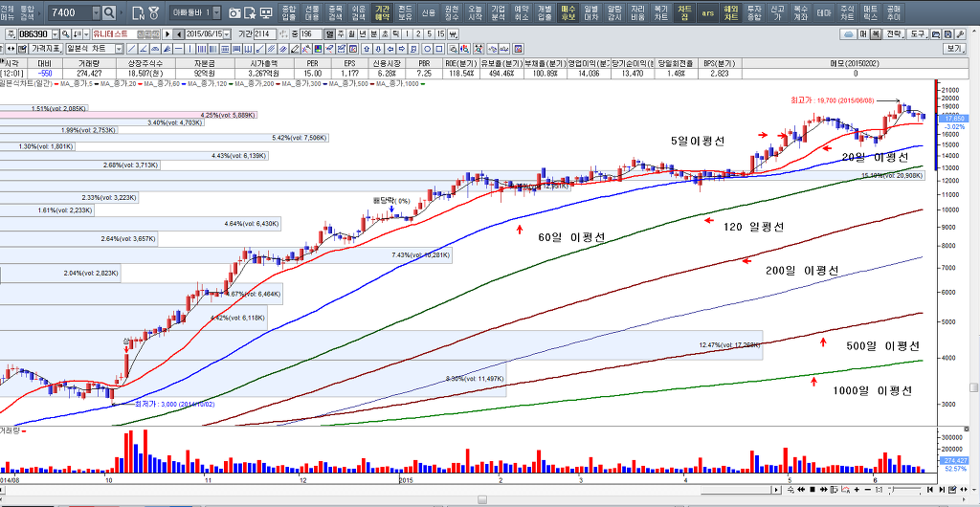
Task: Click the 신용 credit button
Action: (x=428, y=12)
